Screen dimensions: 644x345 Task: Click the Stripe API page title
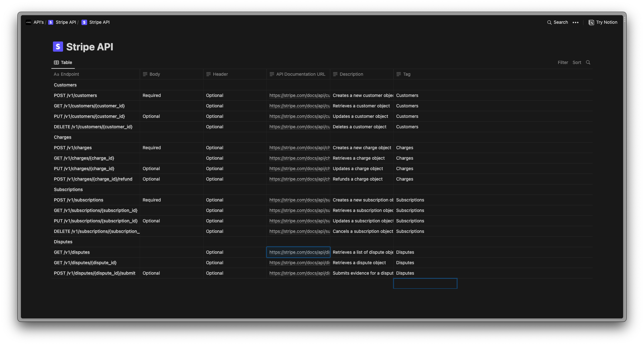pyautogui.click(x=90, y=47)
